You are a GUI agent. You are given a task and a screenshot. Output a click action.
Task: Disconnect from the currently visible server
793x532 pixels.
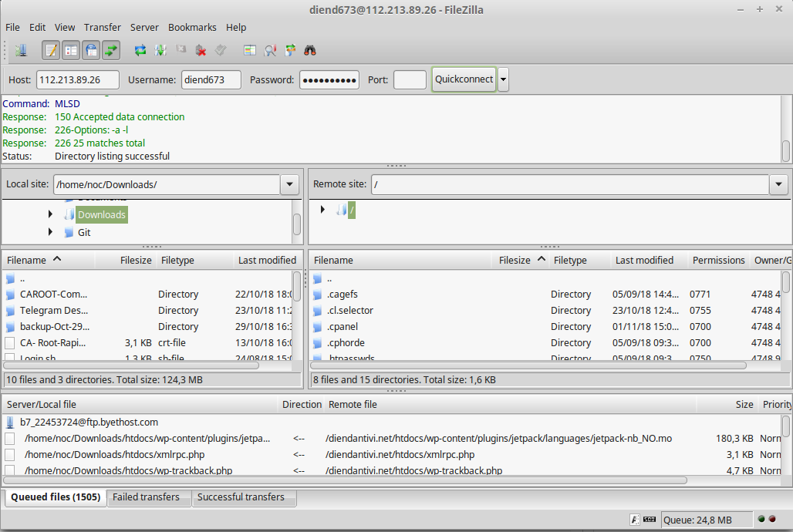click(x=201, y=50)
